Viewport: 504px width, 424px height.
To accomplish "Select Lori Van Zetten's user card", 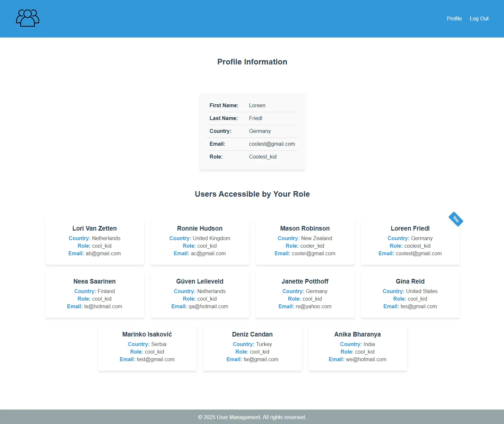I will 94,241.
